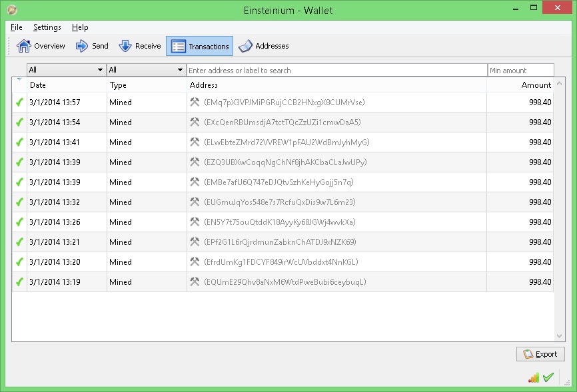Select address EXcQenRBUmsdjA7tctTQcZzUZi1cmwDaA5
577x392 pixels.
click(x=283, y=122)
